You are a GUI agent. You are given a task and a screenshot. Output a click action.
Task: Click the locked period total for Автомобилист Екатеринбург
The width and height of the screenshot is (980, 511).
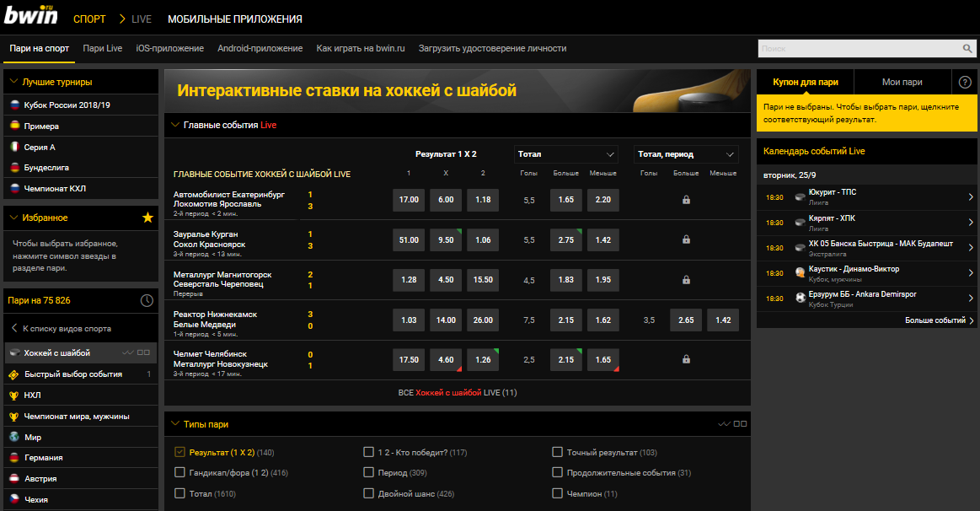[686, 200]
